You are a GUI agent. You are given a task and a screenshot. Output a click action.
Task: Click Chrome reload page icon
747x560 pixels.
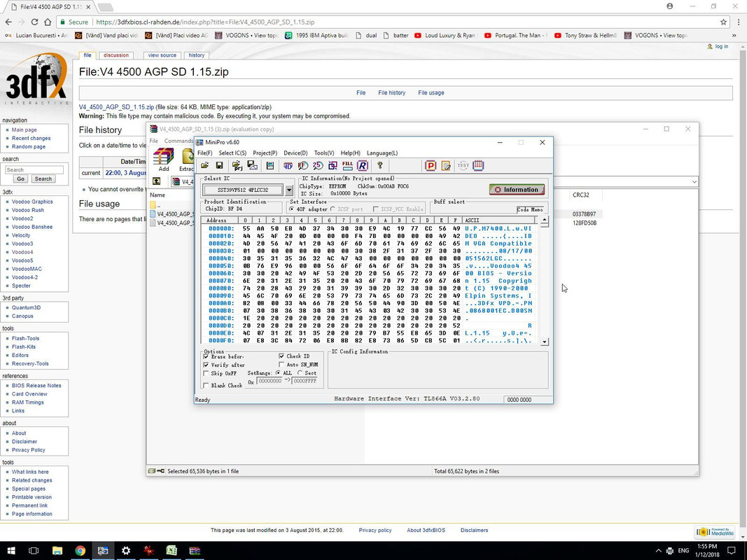(34, 22)
